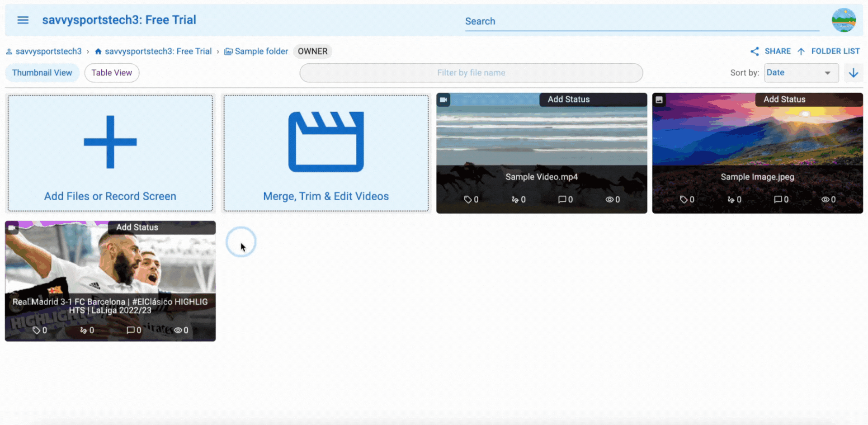Click the Sample Image.jpeg file name

tap(758, 177)
